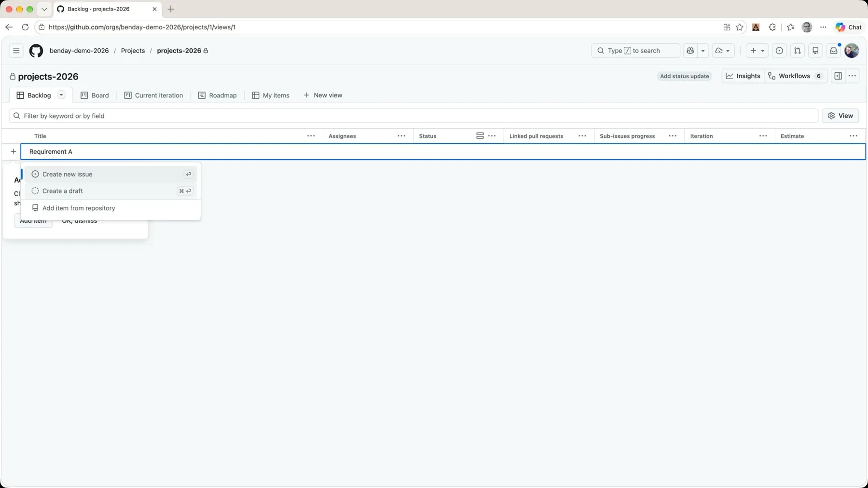Open the browser tab list dropdown
The width and height of the screenshot is (868, 488).
click(44, 9)
